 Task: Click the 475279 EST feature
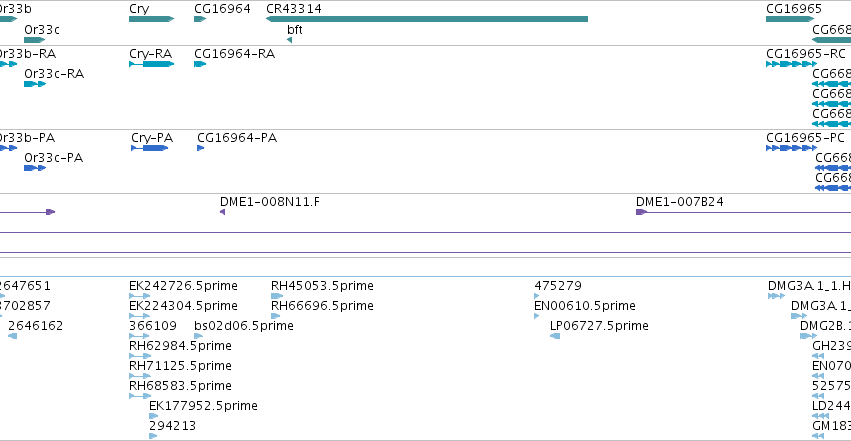point(537,296)
